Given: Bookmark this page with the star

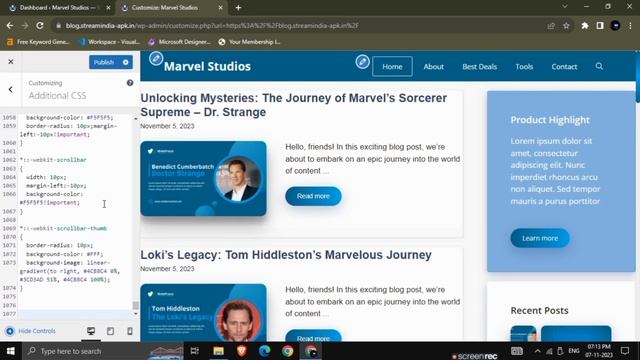Looking at the screenshot, I should coord(566,26).
